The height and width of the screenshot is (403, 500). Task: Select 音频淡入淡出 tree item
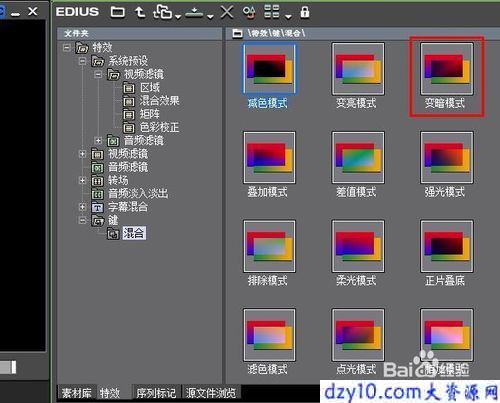tap(138, 194)
